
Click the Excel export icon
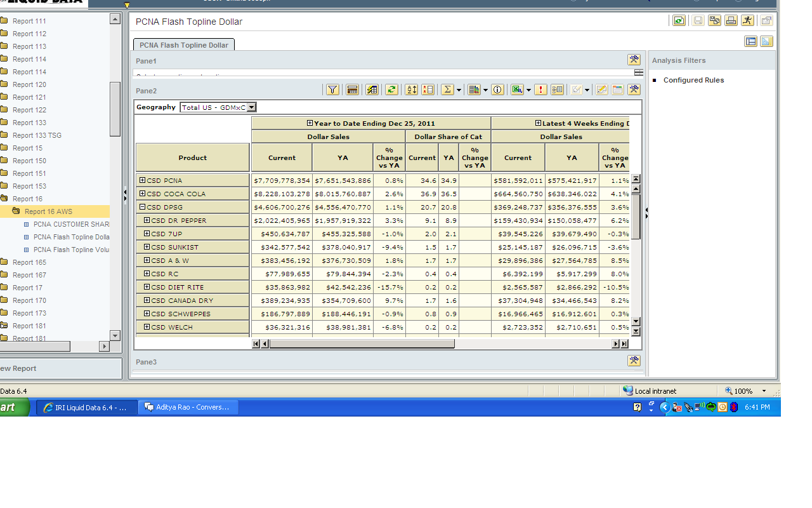[x=517, y=90]
